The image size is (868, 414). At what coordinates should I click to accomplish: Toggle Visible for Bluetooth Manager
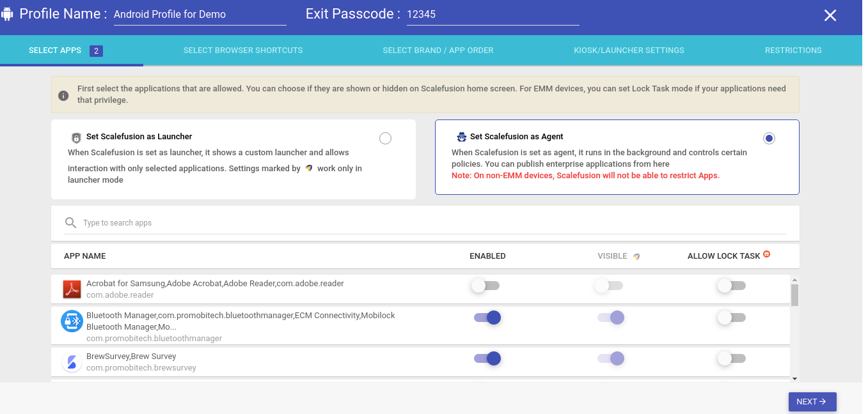click(611, 318)
